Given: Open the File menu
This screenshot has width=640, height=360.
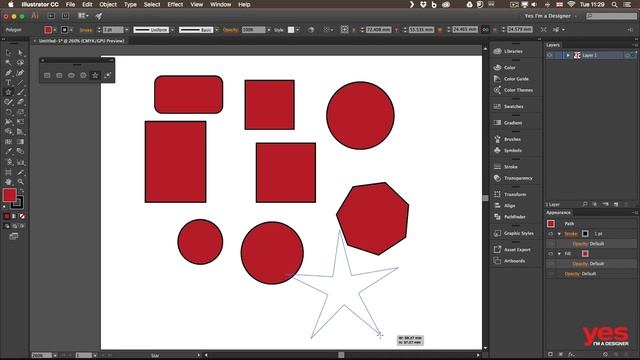Looking at the screenshot, I should point(70,4).
